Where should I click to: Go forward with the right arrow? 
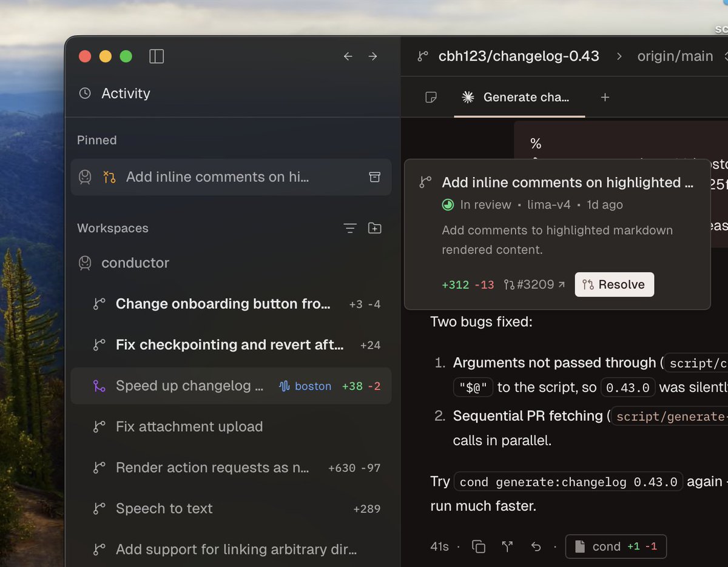[x=372, y=56]
